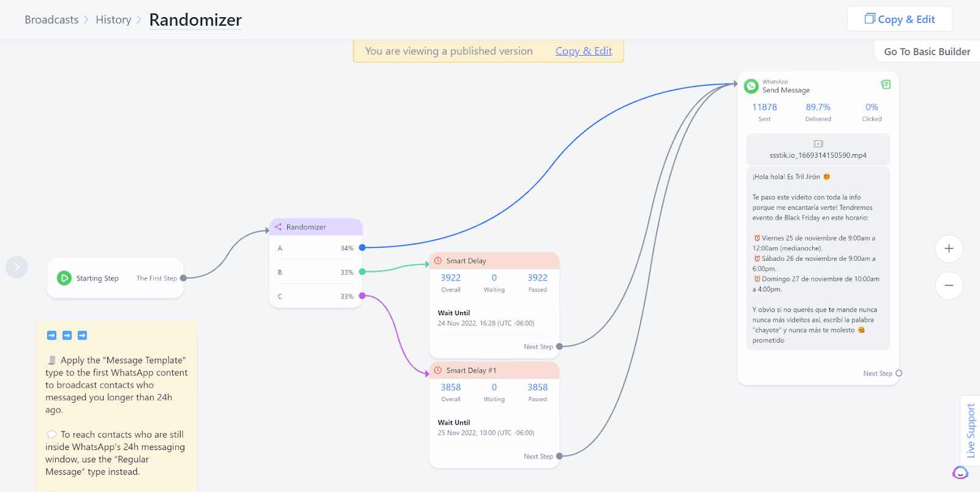The width and height of the screenshot is (980, 492).
Task: Open the chat assistant icon at bottom right
Action: pyautogui.click(x=960, y=472)
